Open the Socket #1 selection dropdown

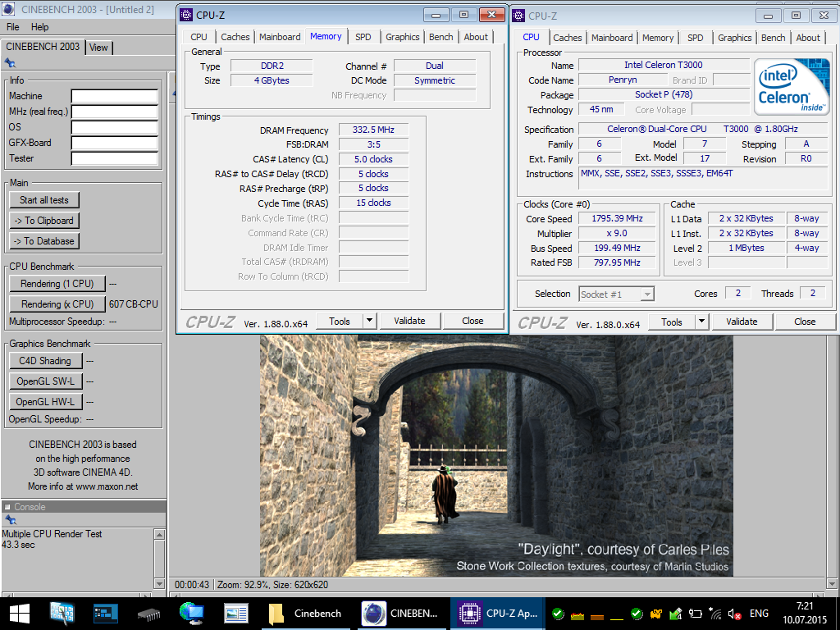point(617,294)
